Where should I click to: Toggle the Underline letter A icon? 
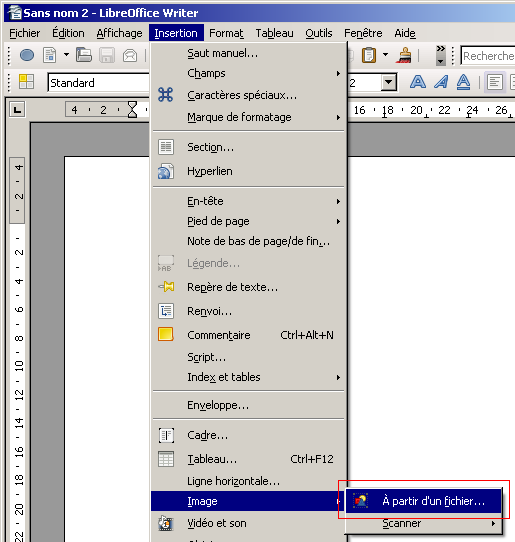[464, 82]
